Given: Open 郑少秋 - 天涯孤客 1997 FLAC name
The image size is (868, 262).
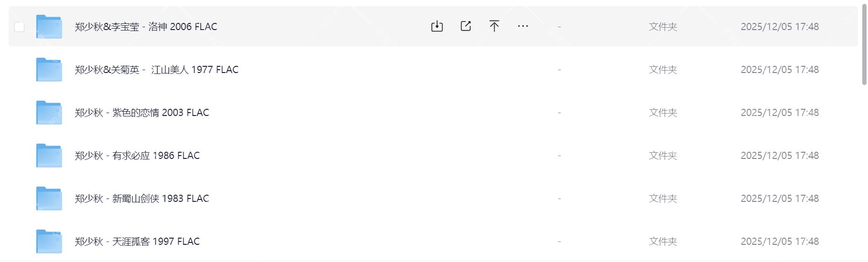Looking at the screenshot, I should click(x=137, y=241).
